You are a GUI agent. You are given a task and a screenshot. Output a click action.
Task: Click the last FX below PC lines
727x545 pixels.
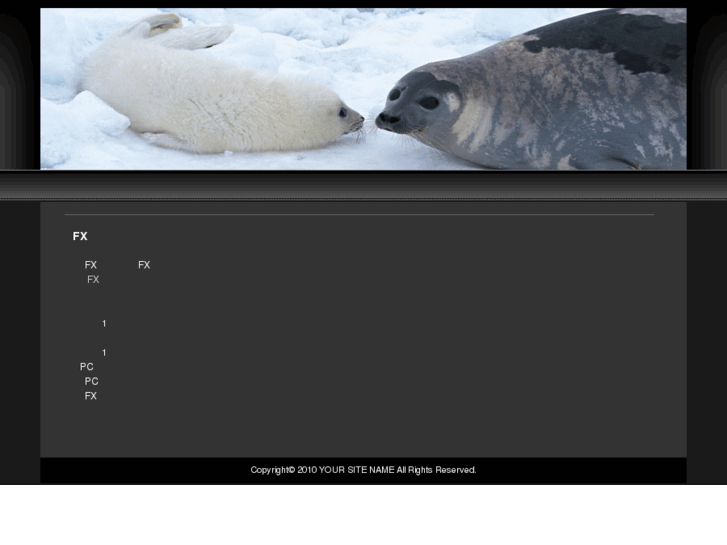point(90,396)
